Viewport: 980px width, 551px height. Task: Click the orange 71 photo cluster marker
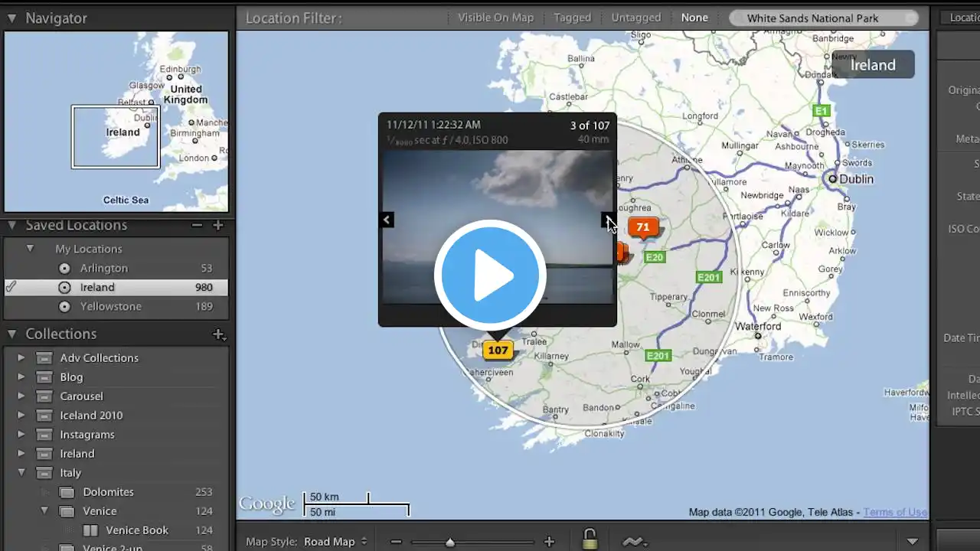pos(643,227)
